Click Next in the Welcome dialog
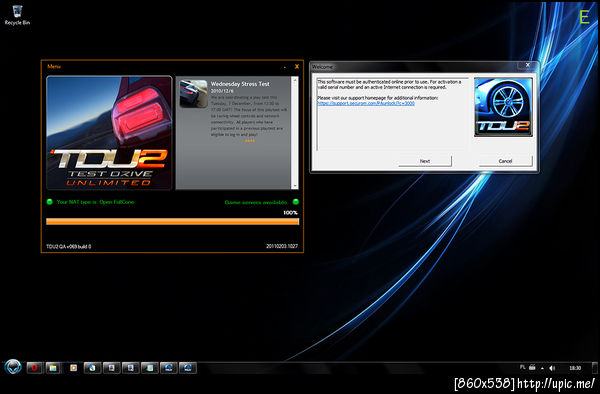The height and width of the screenshot is (394, 600). tap(425, 161)
